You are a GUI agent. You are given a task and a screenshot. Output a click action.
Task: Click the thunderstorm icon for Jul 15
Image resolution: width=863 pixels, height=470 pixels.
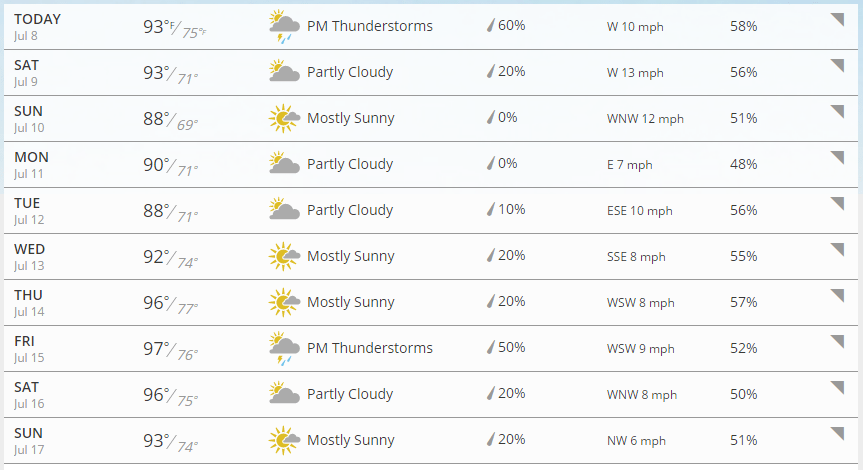tap(284, 348)
